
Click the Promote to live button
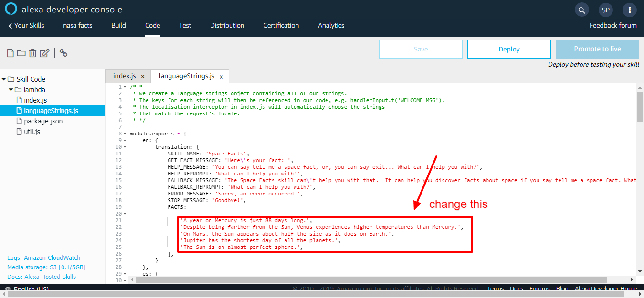point(597,49)
